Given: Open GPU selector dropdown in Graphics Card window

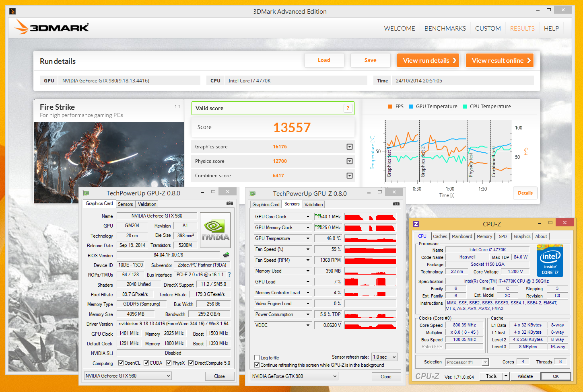Looking at the screenshot, I should click(x=128, y=376).
